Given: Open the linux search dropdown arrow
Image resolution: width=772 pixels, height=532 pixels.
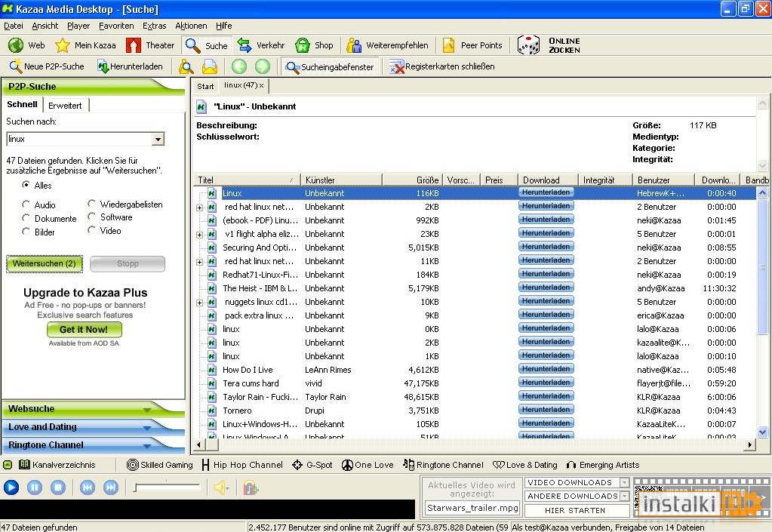Looking at the screenshot, I should pos(158,139).
